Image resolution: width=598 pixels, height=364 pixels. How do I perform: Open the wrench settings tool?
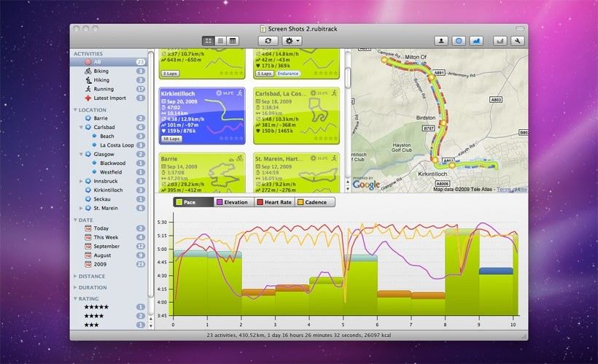point(519,41)
